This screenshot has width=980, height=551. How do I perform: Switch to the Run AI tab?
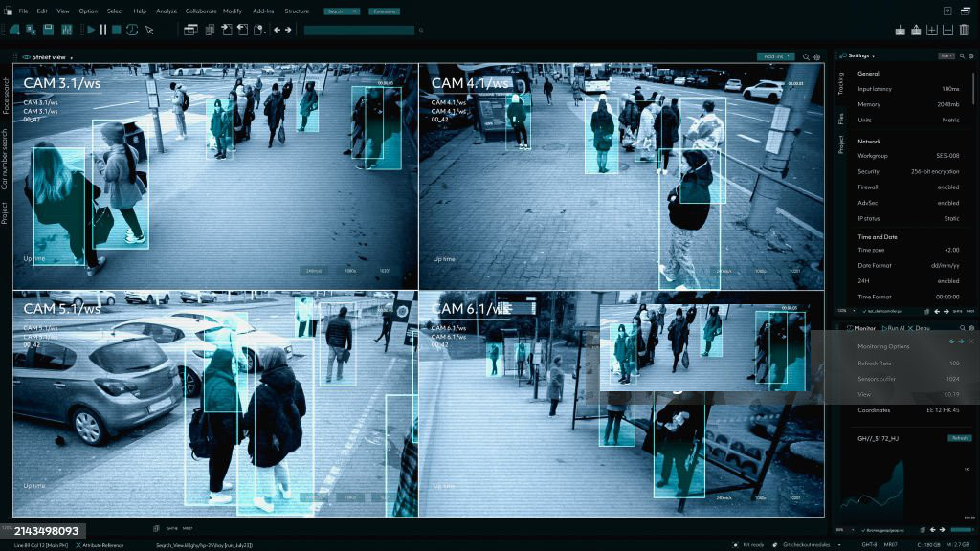click(894, 328)
